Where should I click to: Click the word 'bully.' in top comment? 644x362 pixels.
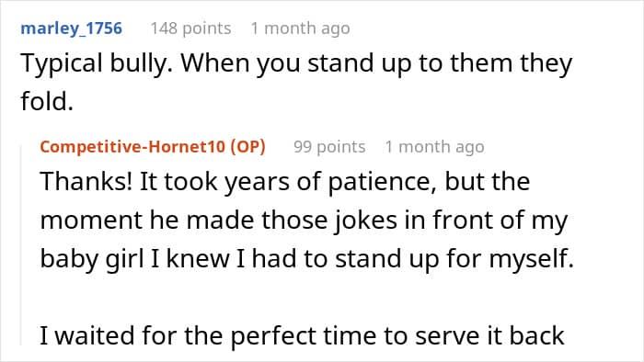click(x=142, y=64)
